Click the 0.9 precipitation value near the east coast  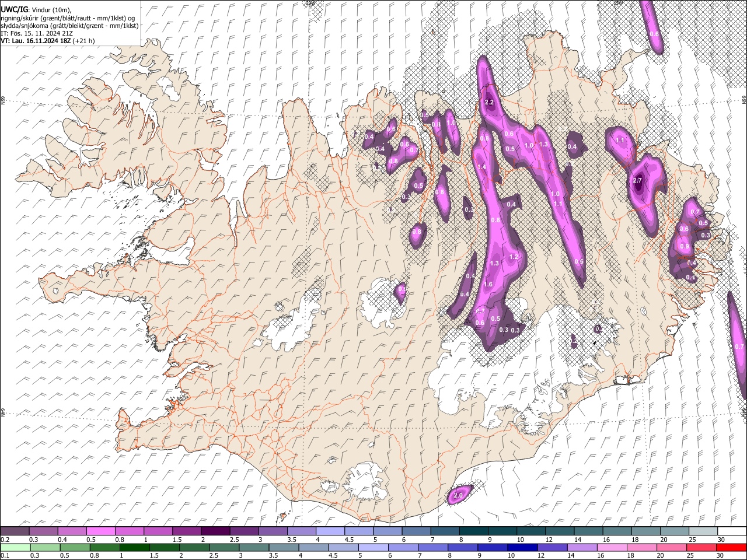point(685,247)
